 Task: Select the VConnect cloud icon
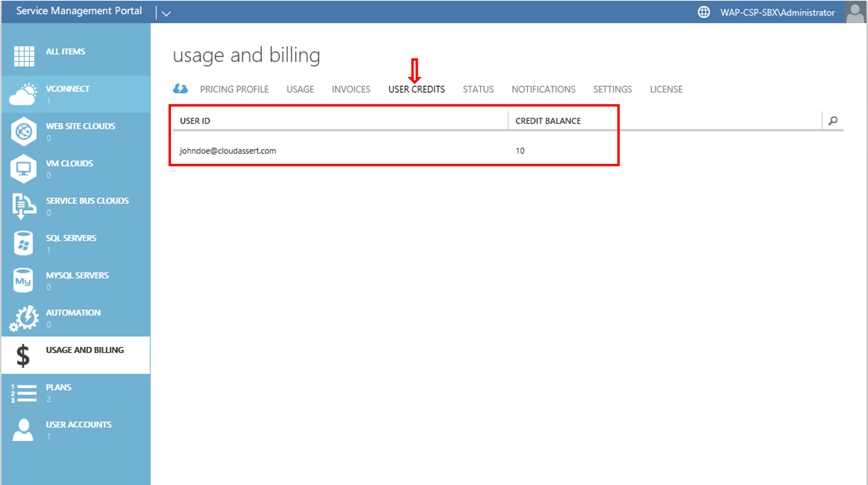tap(23, 94)
